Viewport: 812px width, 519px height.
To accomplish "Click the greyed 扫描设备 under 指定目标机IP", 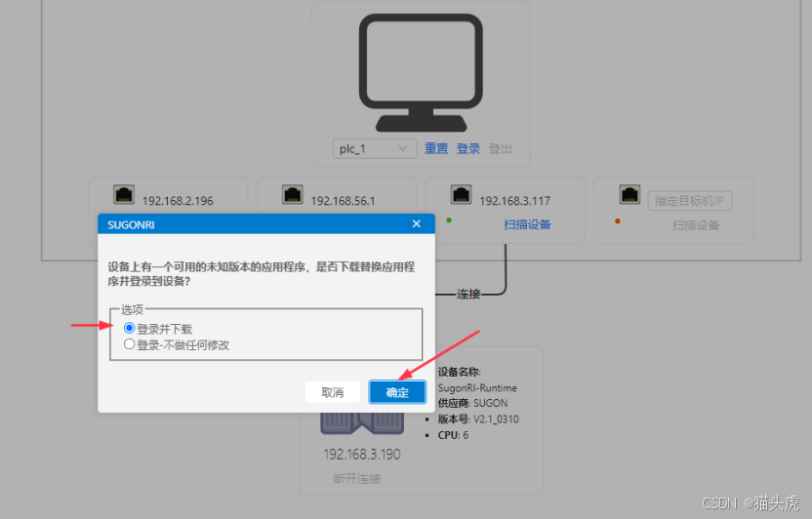I will coord(696,225).
